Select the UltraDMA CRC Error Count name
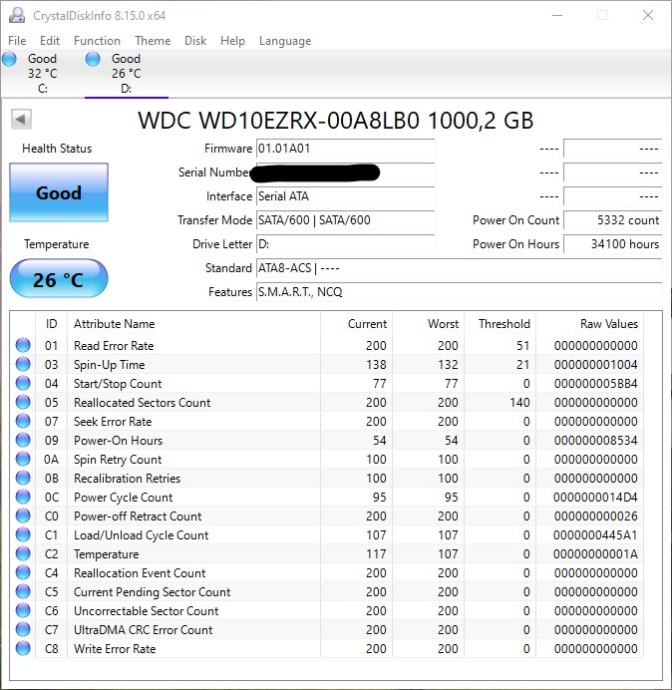Image resolution: width=672 pixels, height=690 pixels. [143, 630]
